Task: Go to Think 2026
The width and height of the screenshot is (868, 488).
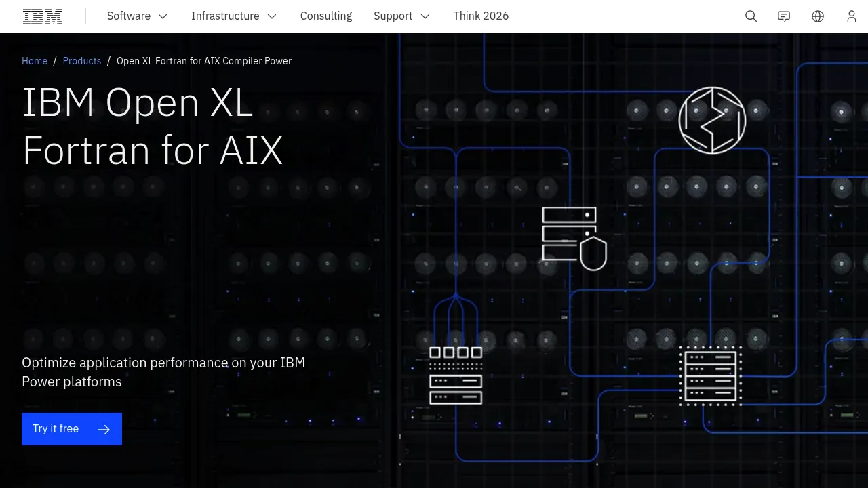Action: (x=481, y=16)
